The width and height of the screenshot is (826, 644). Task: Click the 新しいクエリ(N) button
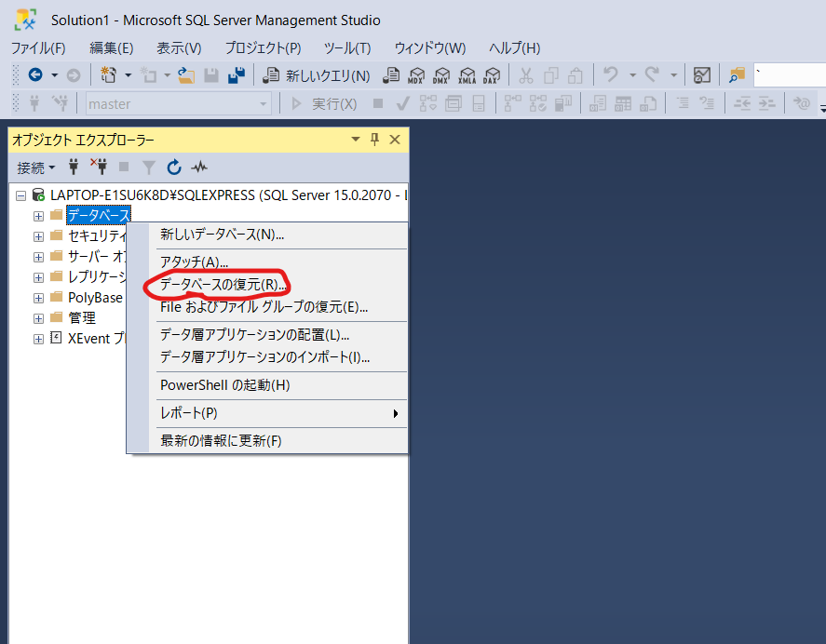[x=317, y=75]
